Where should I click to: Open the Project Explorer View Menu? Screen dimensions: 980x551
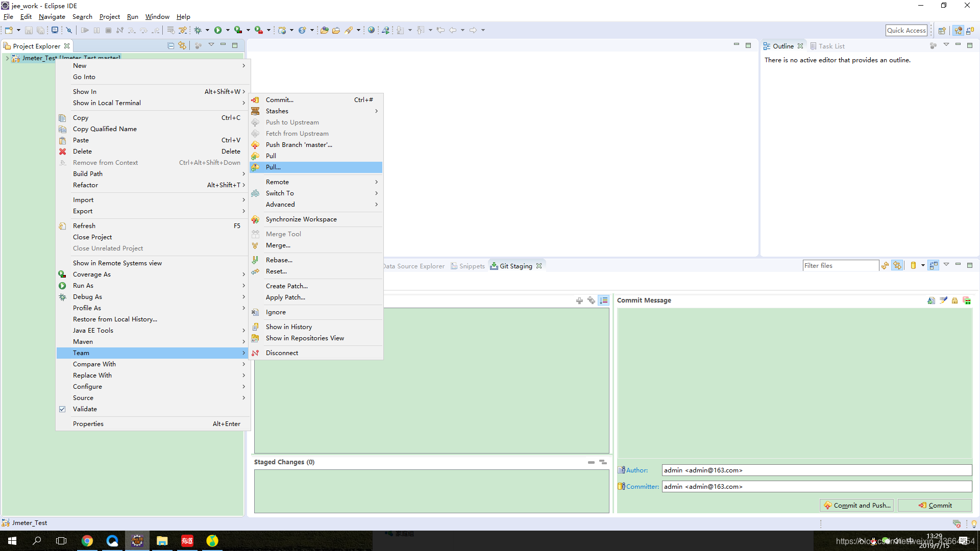tap(211, 45)
